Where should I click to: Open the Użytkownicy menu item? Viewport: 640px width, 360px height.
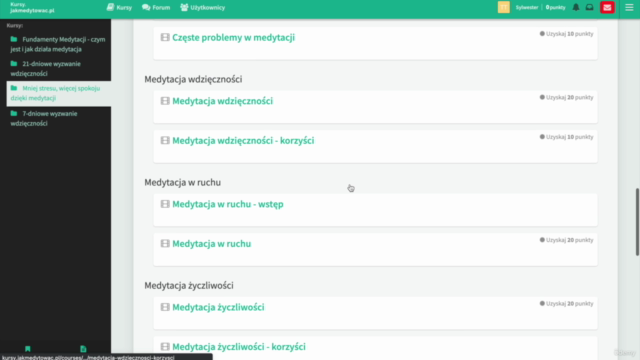[202, 7]
